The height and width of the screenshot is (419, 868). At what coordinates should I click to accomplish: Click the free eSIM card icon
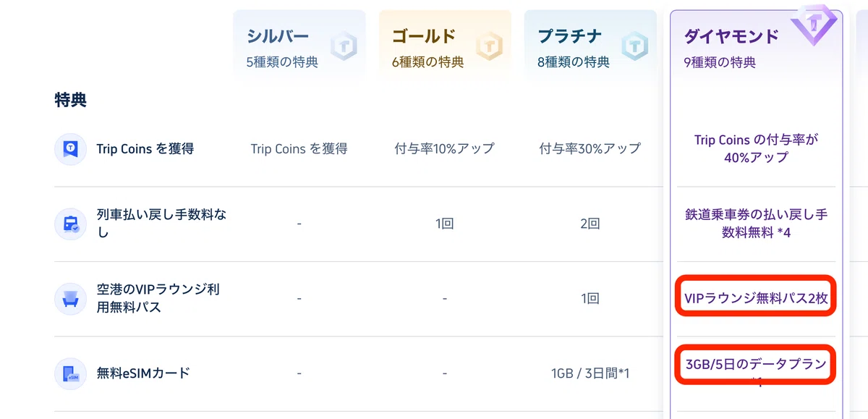71,373
